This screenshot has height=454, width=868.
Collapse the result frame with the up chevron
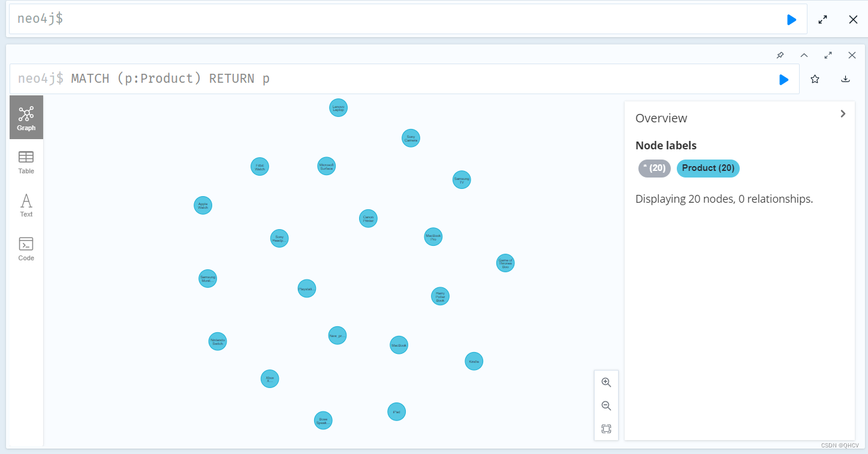point(804,55)
